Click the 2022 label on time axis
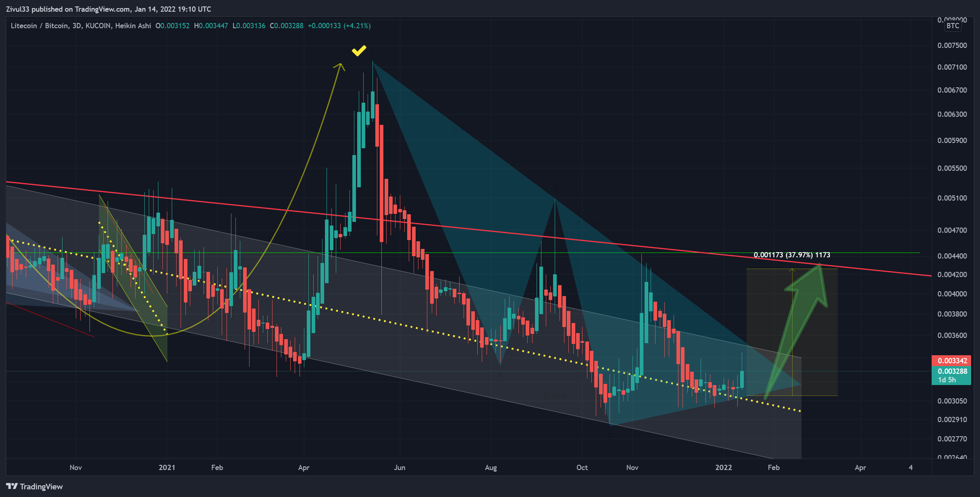Screen dimensions: 980x497 click(724, 468)
